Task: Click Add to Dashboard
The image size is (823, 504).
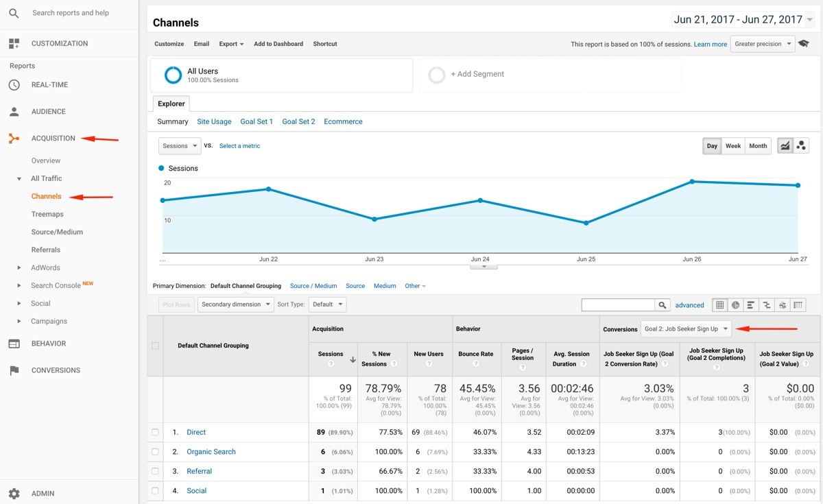Action: pos(278,44)
